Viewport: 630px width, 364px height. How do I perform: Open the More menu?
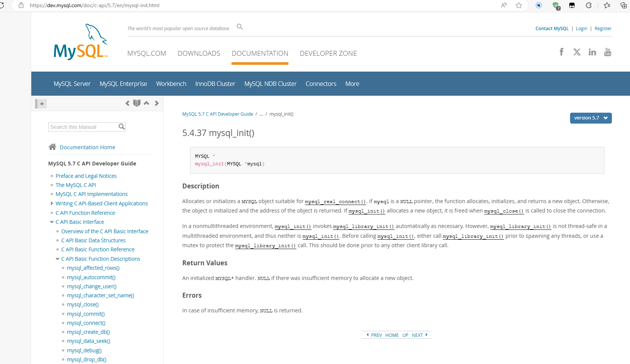point(352,84)
